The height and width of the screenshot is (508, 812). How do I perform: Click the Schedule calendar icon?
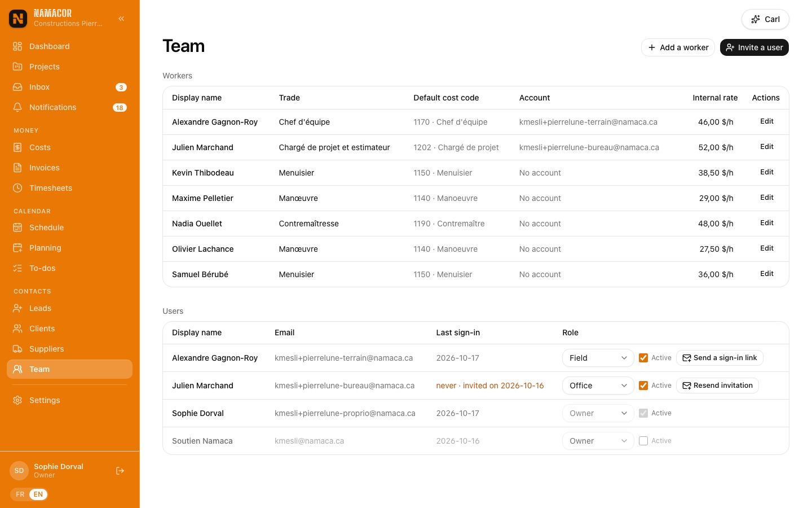click(17, 227)
